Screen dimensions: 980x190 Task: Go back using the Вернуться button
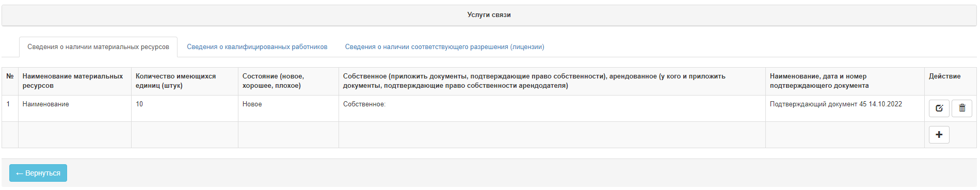38,173
